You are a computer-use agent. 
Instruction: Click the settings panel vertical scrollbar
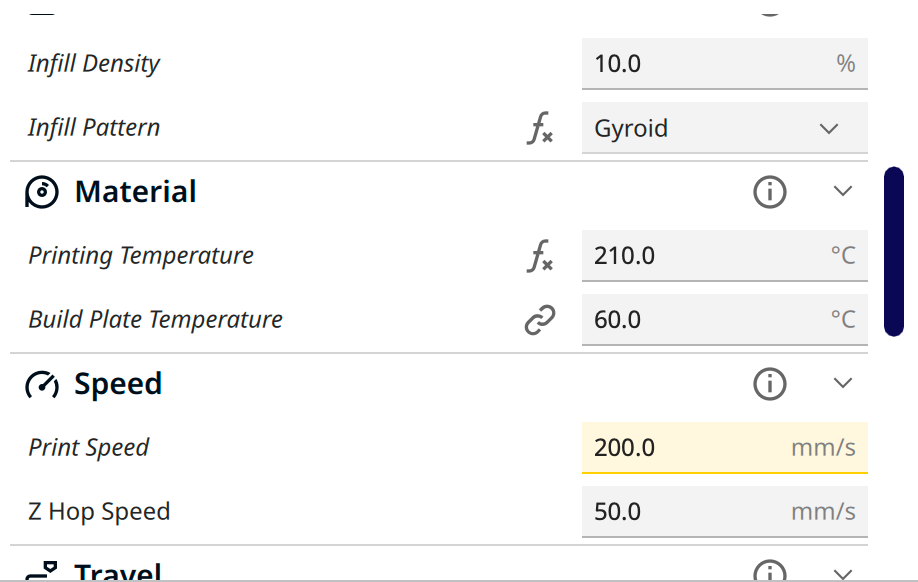(894, 252)
